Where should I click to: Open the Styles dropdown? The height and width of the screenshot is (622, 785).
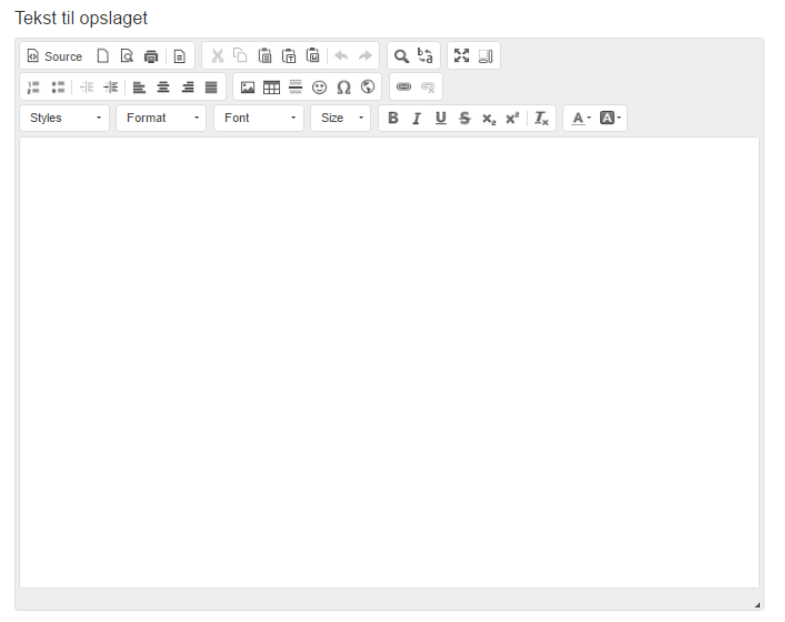point(65,118)
